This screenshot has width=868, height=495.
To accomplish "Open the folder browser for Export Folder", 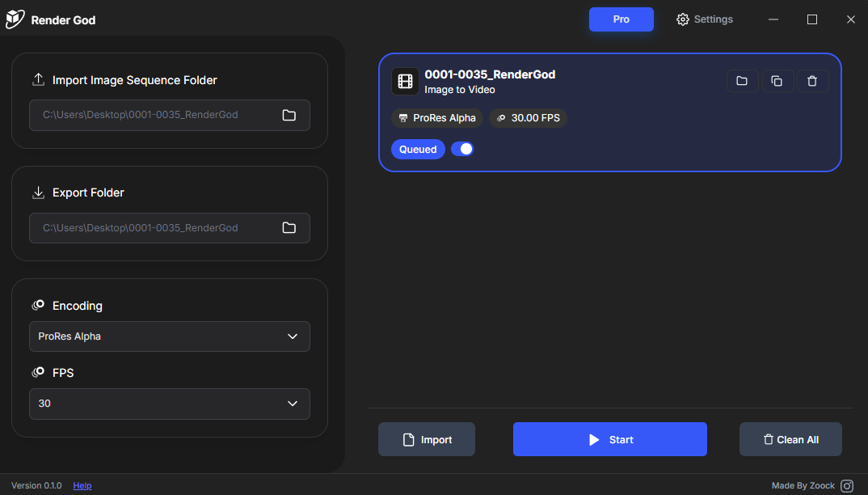I will (289, 228).
